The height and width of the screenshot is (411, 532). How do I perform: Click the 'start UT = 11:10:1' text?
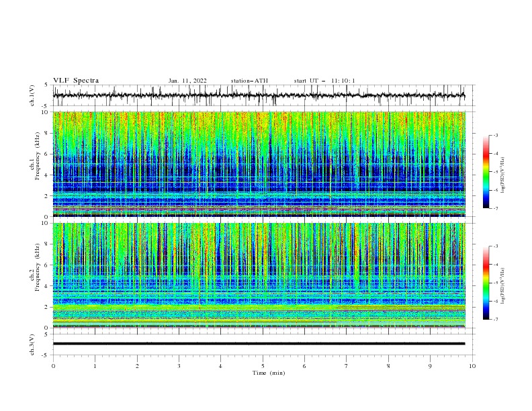[324, 81]
